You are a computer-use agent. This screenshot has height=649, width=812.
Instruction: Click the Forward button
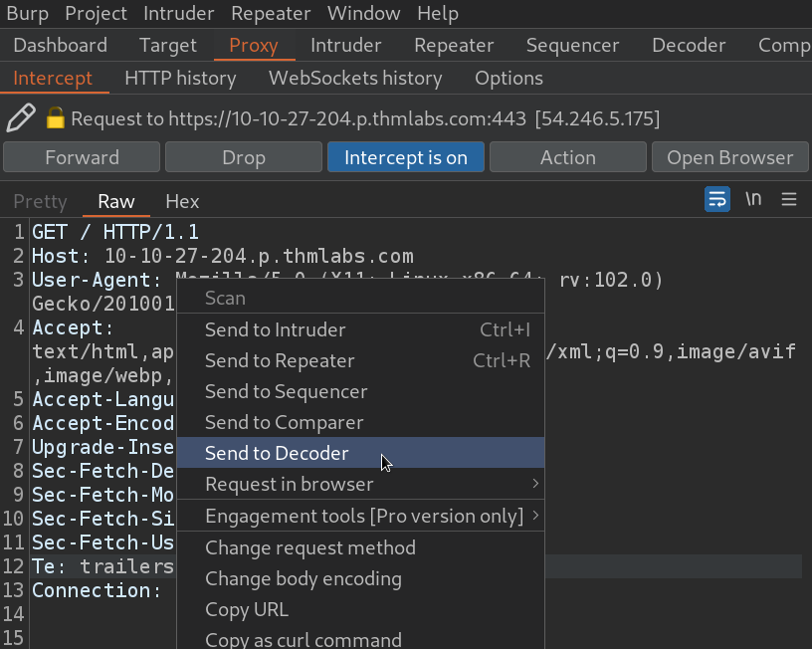(x=82, y=157)
